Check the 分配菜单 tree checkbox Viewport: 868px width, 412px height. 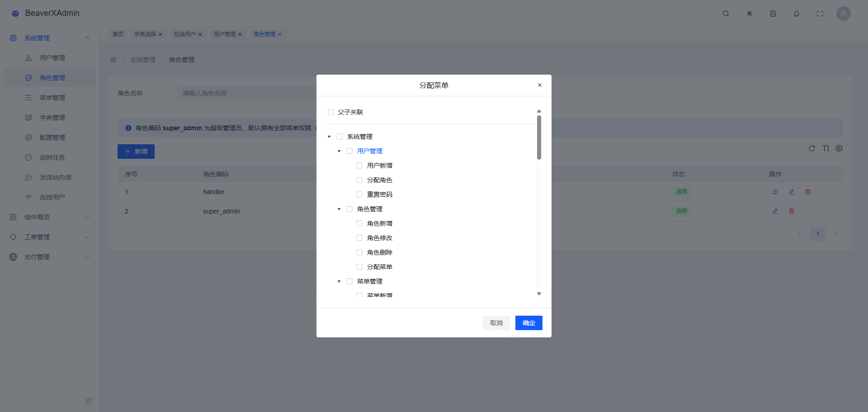pyautogui.click(x=359, y=267)
